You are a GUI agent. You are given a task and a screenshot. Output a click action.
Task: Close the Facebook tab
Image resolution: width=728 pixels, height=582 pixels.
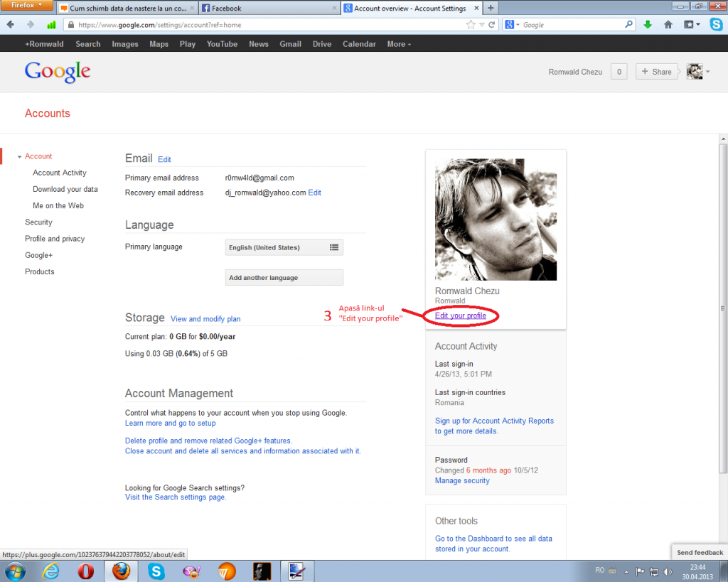334,8
